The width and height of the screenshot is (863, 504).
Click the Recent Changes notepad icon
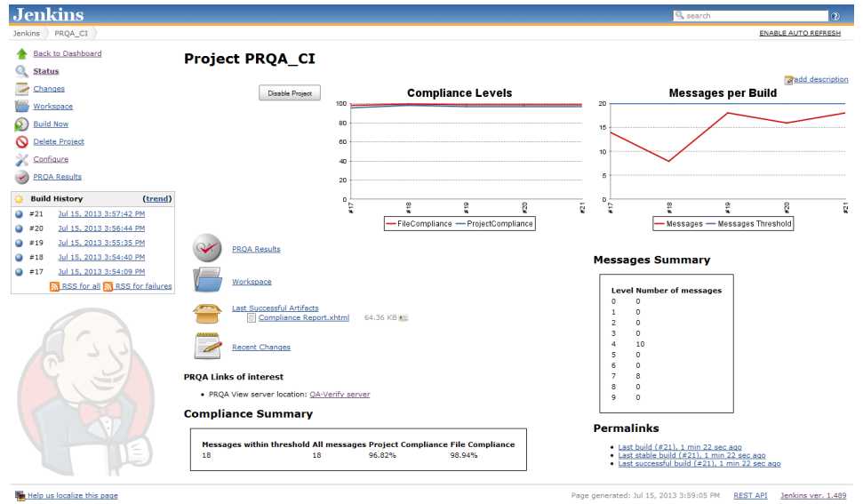click(207, 346)
